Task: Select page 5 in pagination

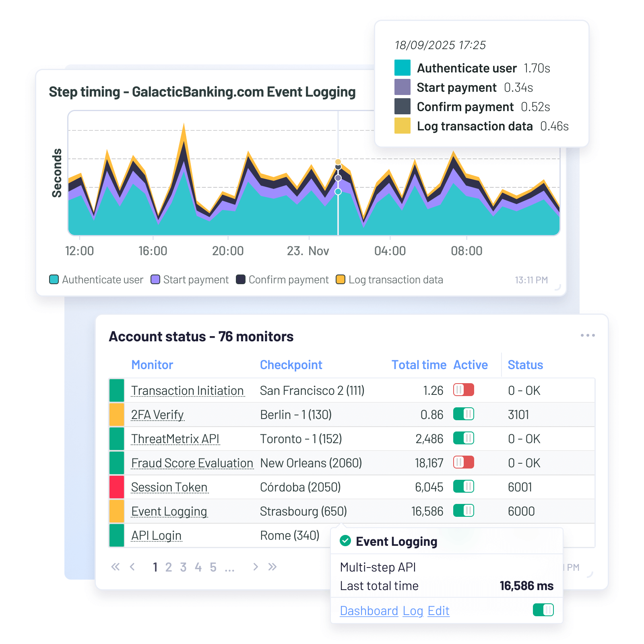Action: click(x=213, y=567)
